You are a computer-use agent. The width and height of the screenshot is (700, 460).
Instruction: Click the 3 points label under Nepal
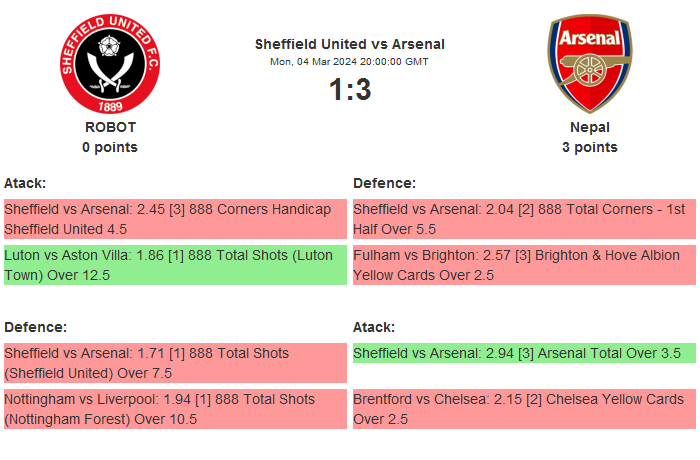[589, 147]
